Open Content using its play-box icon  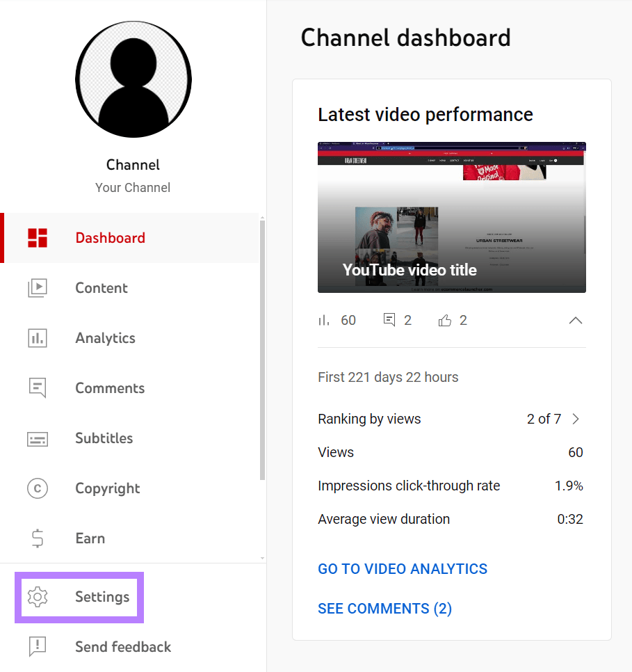click(x=37, y=287)
